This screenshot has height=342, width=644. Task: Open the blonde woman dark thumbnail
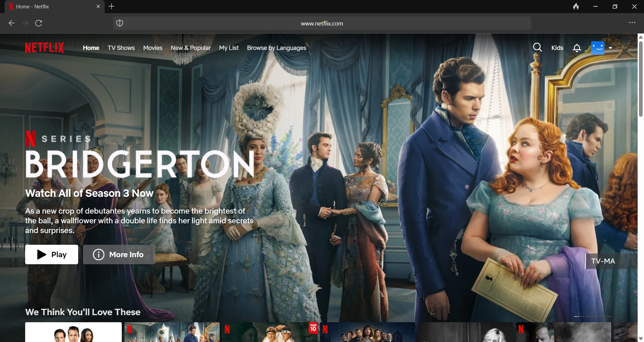coord(466,332)
